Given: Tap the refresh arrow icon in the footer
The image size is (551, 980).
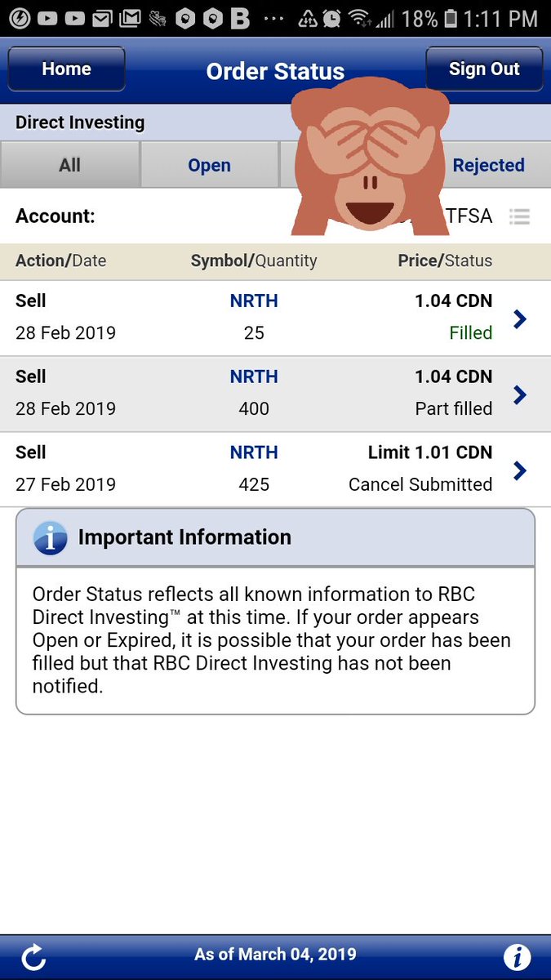Looking at the screenshot, I should [x=34, y=956].
